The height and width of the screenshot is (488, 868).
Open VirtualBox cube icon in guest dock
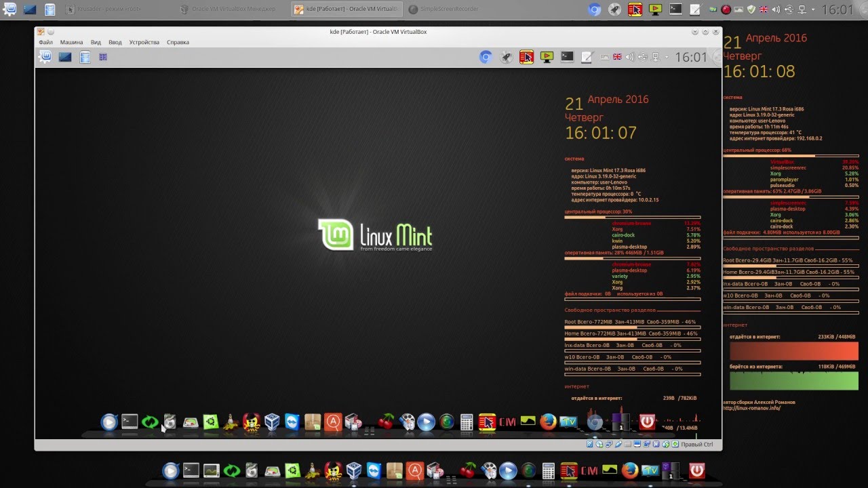pos(272,422)
